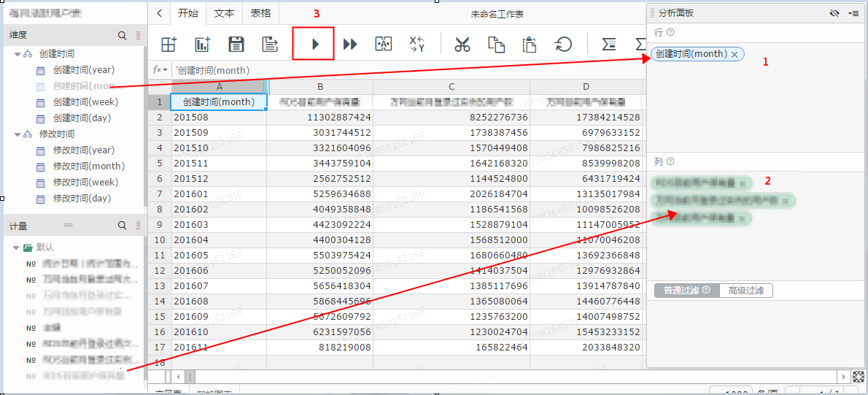Click the save-as export icon in toolbar

pyautogui.click(x=270, y=45)
